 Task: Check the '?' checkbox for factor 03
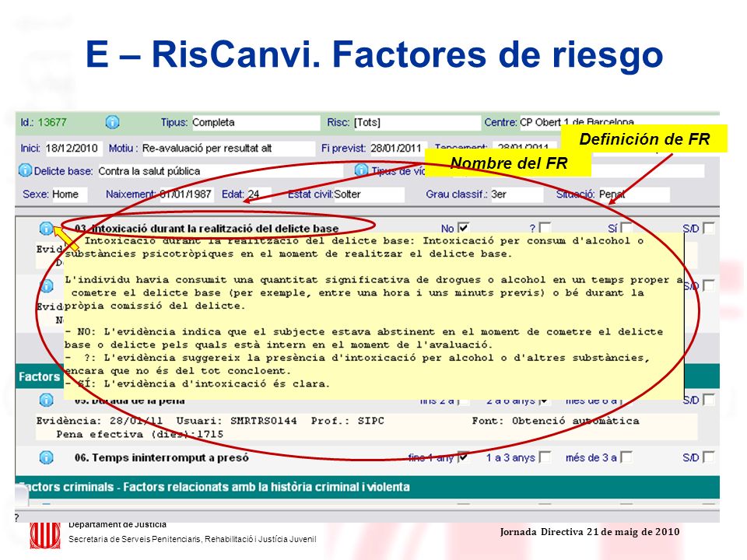(x=545, y=228)
